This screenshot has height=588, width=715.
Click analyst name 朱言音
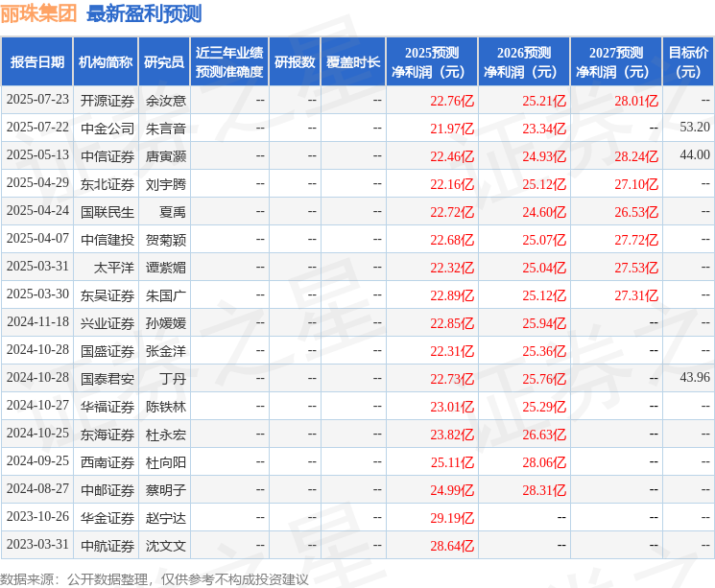click(165, 129)
